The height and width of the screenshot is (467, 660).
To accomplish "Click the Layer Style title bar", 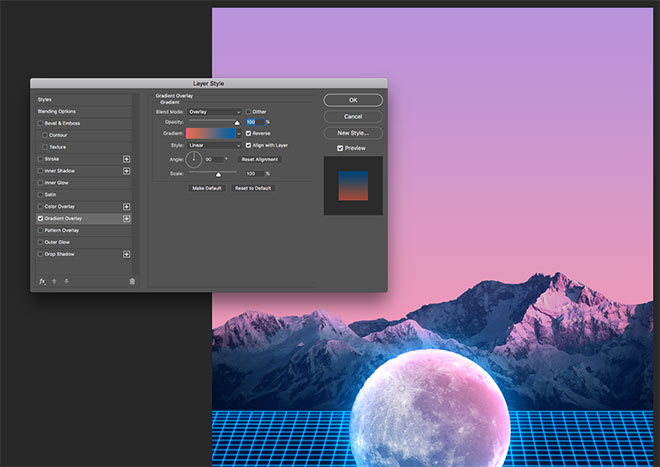I will 209,83.
